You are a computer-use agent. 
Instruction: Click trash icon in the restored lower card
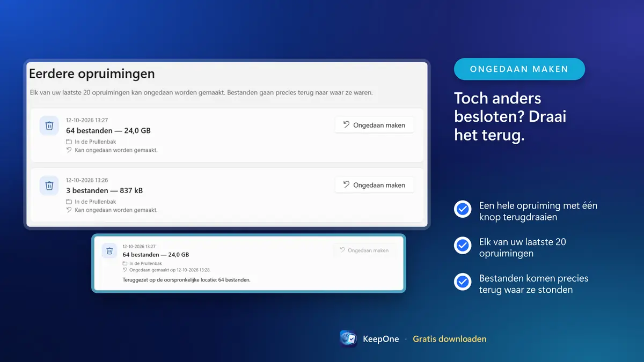coord(109,250)
